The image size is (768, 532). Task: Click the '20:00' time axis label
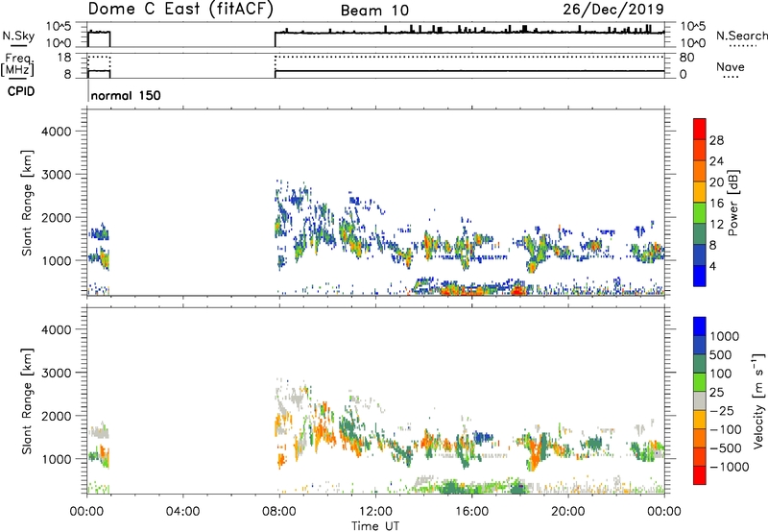(568, 512)
